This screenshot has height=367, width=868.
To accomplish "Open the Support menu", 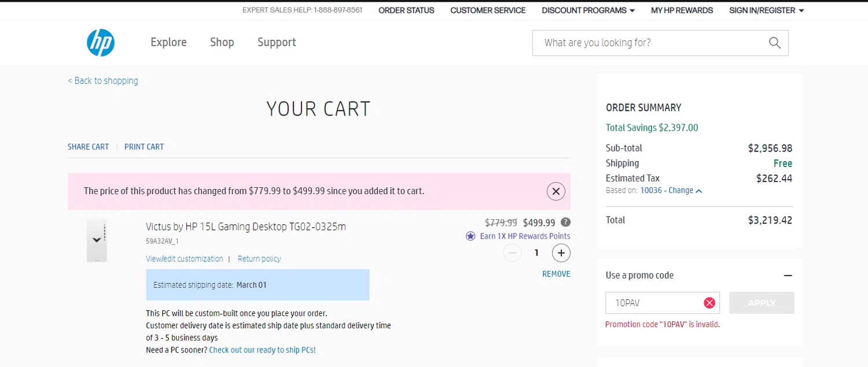I will point(277,42).
